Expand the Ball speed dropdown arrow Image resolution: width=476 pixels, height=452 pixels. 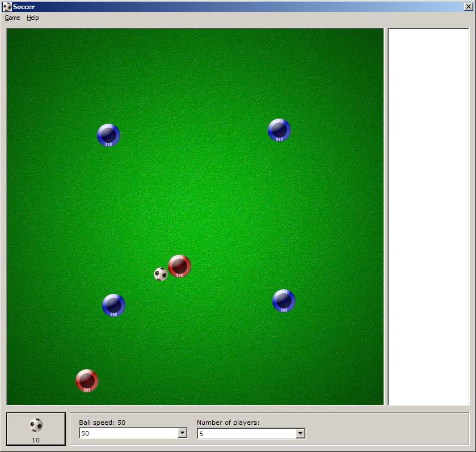pos(182,433)
